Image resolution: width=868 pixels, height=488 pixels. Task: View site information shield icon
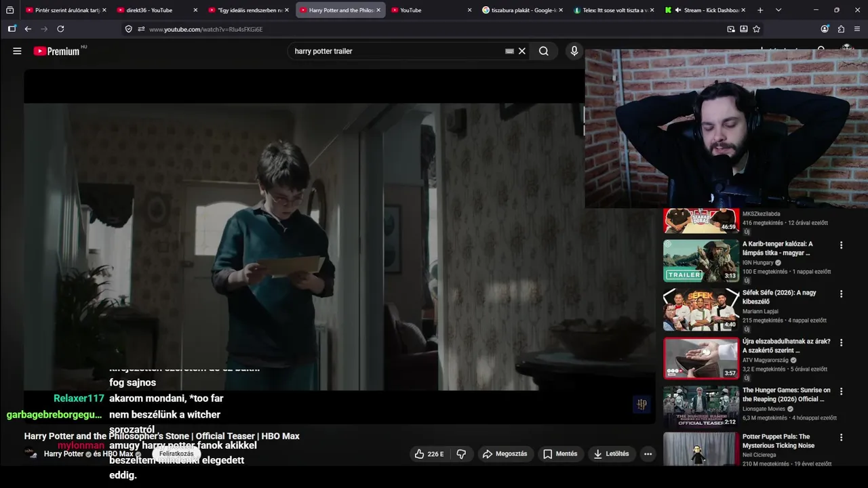tap(129, 29)
